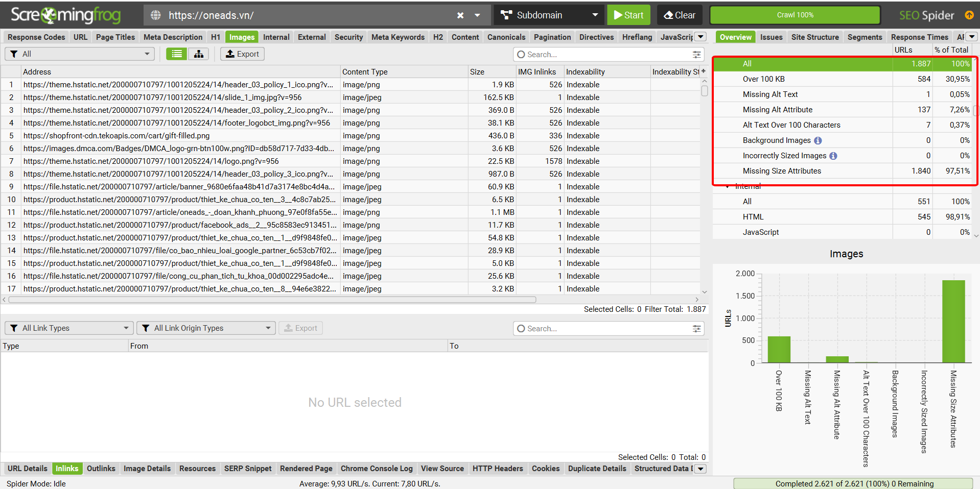The image size is (980, 489).
Task: Click the top table vertical scrollbar
Action: (x=705, y=91)
